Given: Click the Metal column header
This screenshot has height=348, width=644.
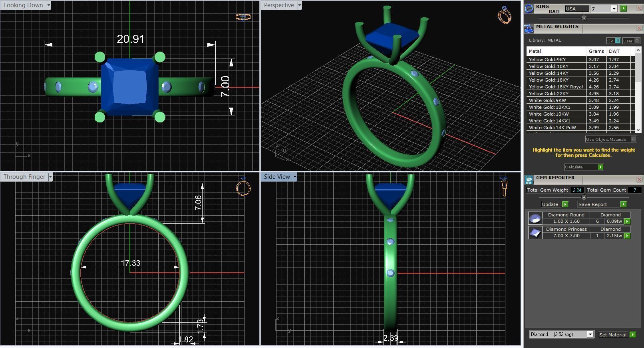Looking at the screenshot, I should 556,51.
